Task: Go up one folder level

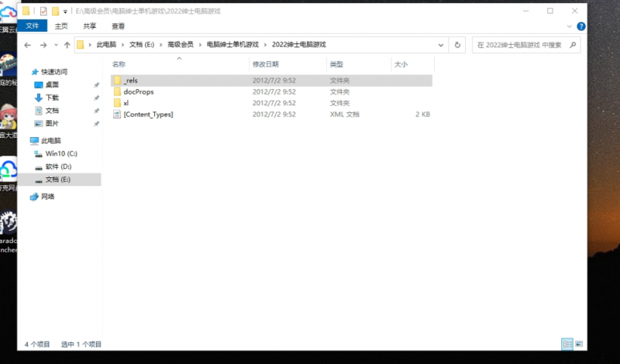Action: 67,45
